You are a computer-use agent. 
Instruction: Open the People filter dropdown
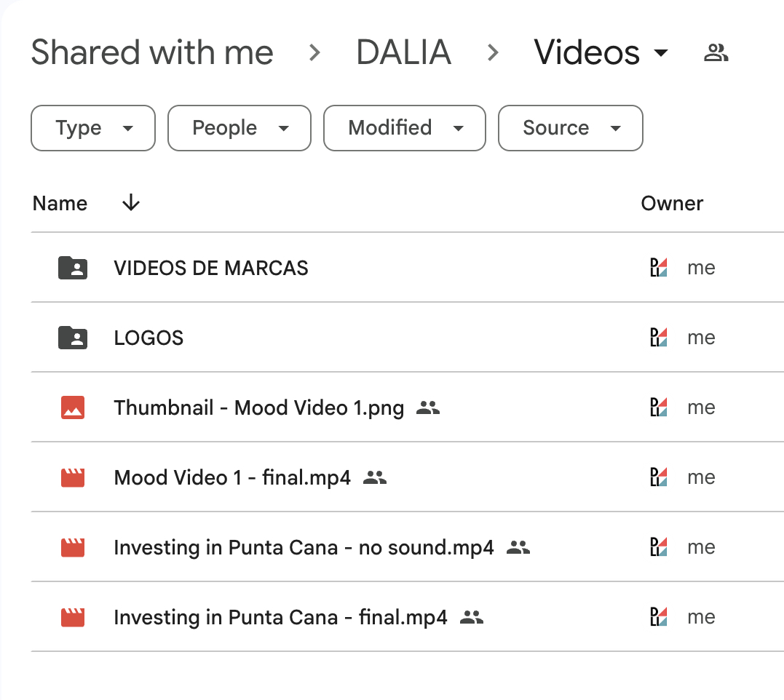(x=239, y=128)
